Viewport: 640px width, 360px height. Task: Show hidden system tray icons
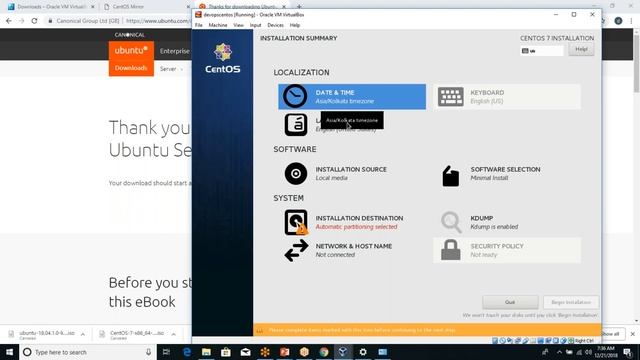pos(559,352)
